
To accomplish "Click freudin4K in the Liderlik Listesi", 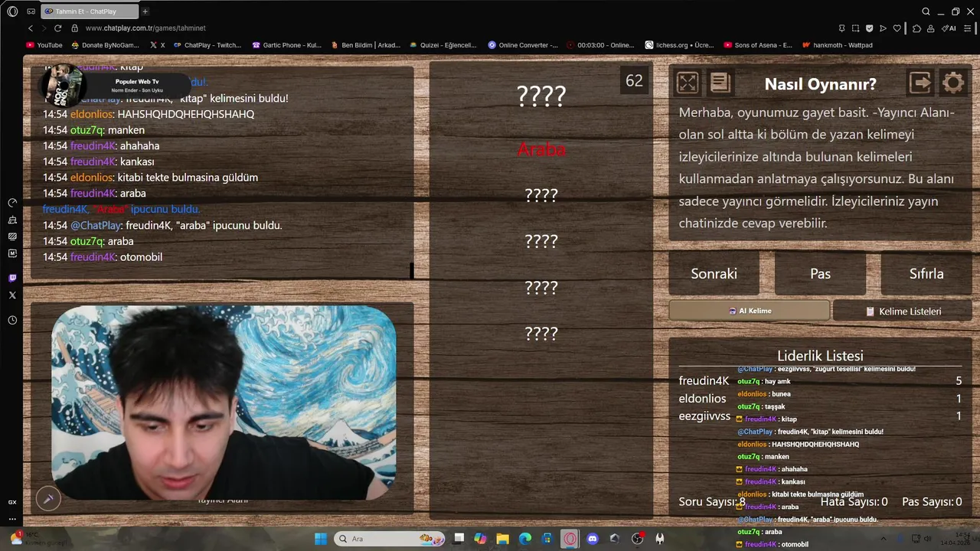I will pos(704,380).
